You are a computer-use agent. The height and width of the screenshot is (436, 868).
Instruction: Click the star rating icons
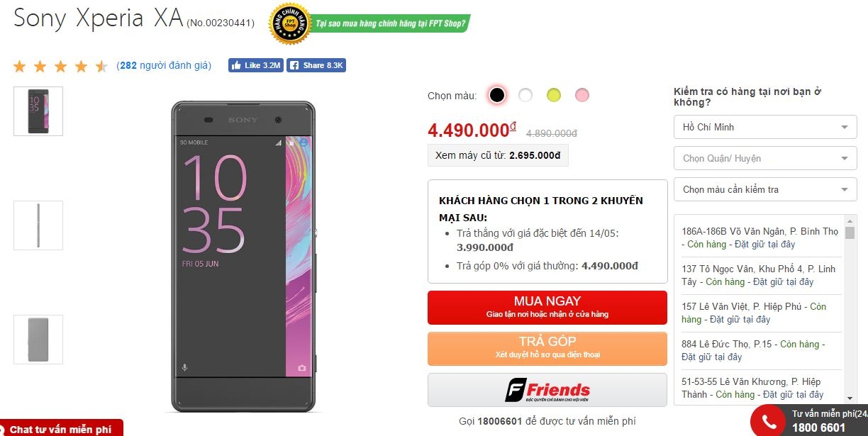[60, 66]
